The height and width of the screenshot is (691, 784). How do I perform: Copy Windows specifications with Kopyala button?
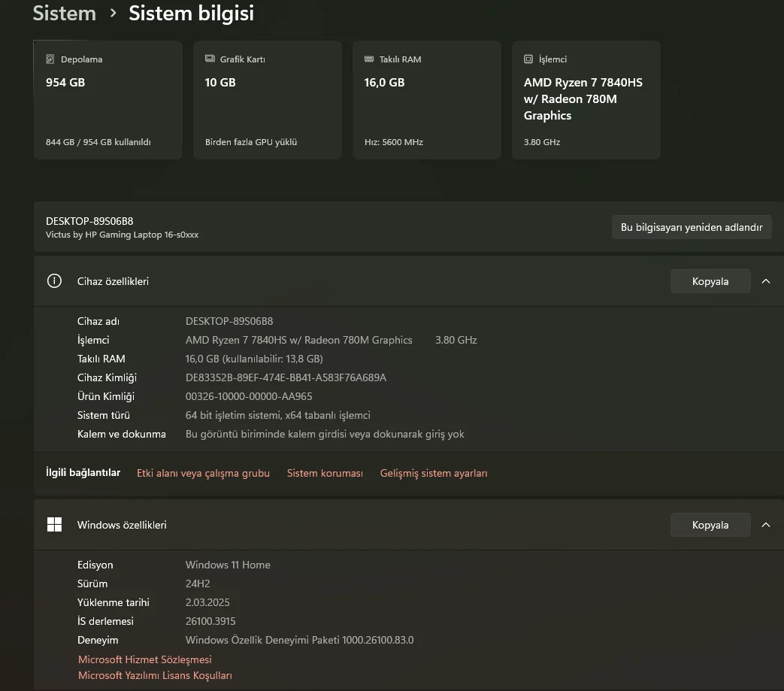pyautogui.click(x=710, y=525)
